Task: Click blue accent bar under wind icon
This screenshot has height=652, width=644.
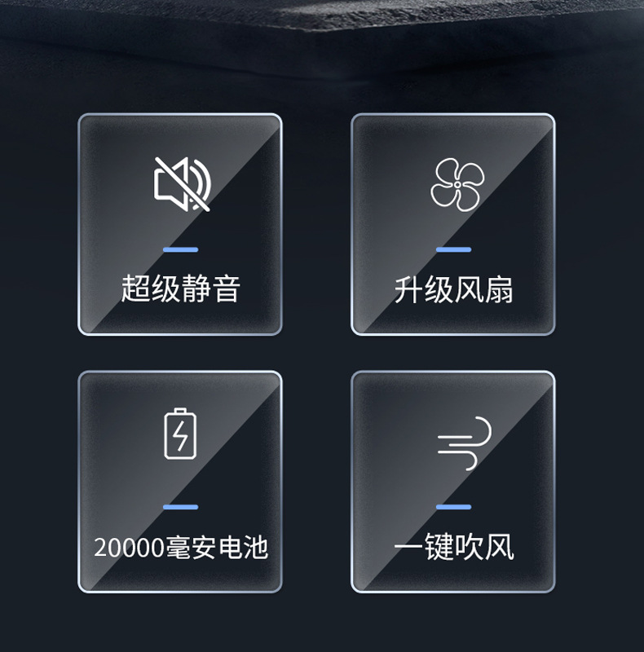Action: point(453,507)
